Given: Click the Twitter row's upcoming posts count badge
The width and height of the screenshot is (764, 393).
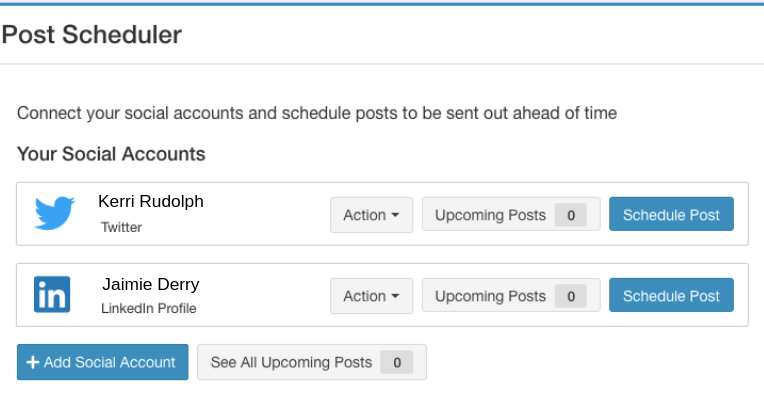Looking at the screenshot, I should (571, 215).
